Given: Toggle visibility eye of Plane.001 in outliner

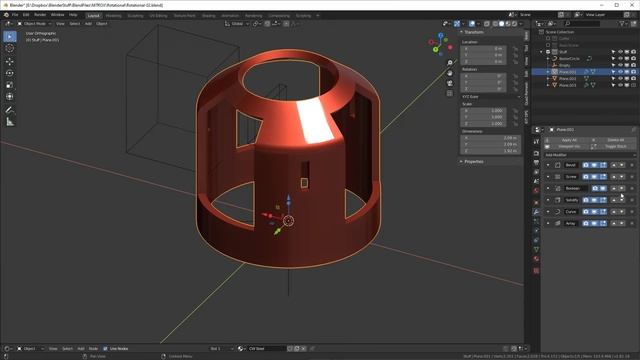Looking at the screenshot, I should pos(620,72).
